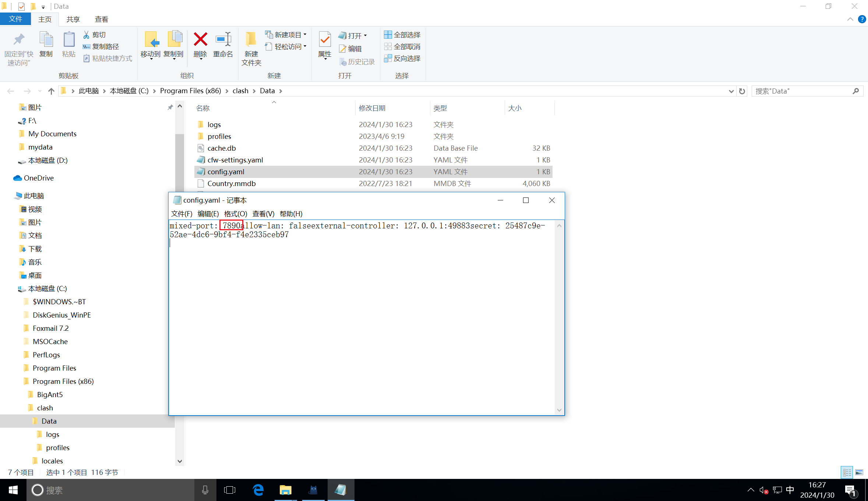Open the Move To (移动到) menu
868x501 pixels.
point(151,45)
